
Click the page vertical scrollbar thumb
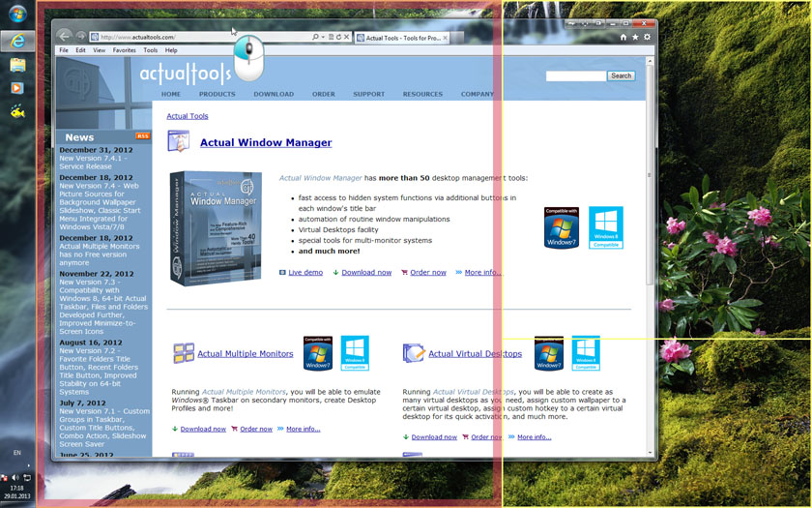pyautogui.click(x=650, y=175)
